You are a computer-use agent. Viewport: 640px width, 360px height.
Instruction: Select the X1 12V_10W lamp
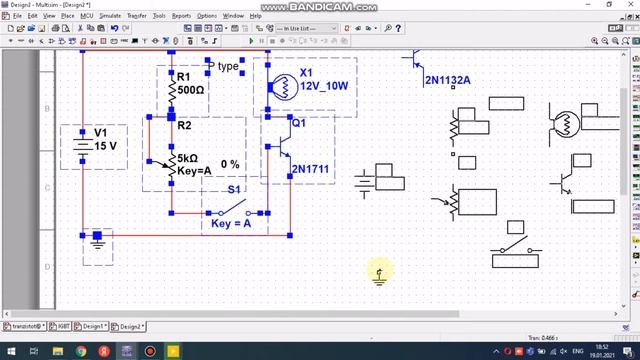(x=284, y=87)
